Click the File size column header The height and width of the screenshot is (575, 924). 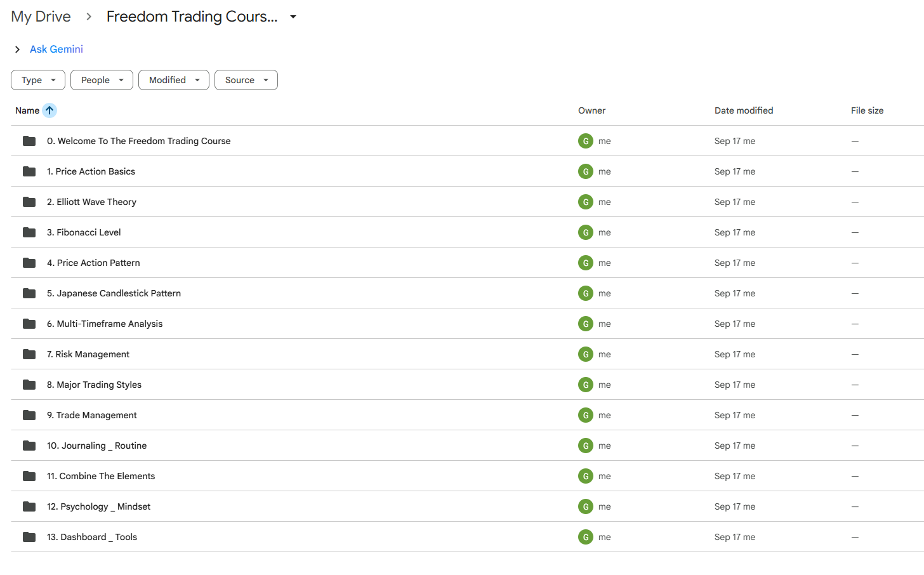pos(867,110)
